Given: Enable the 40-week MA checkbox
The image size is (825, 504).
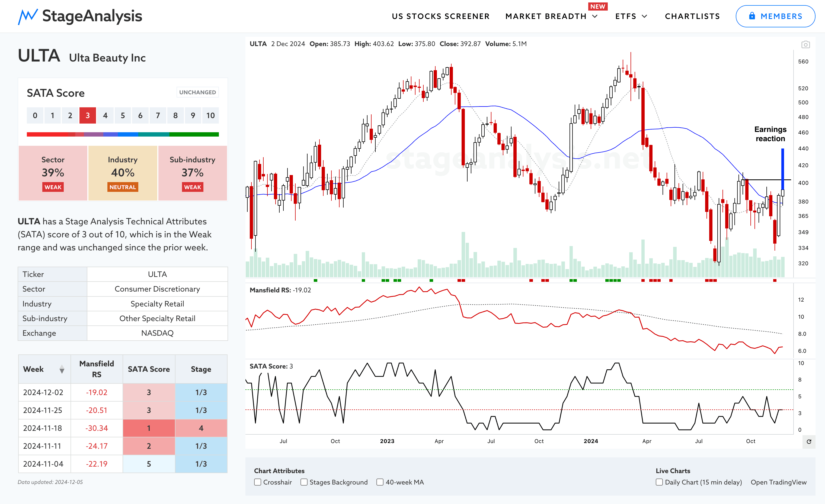Looking at the screenshot, I should 380,482.
